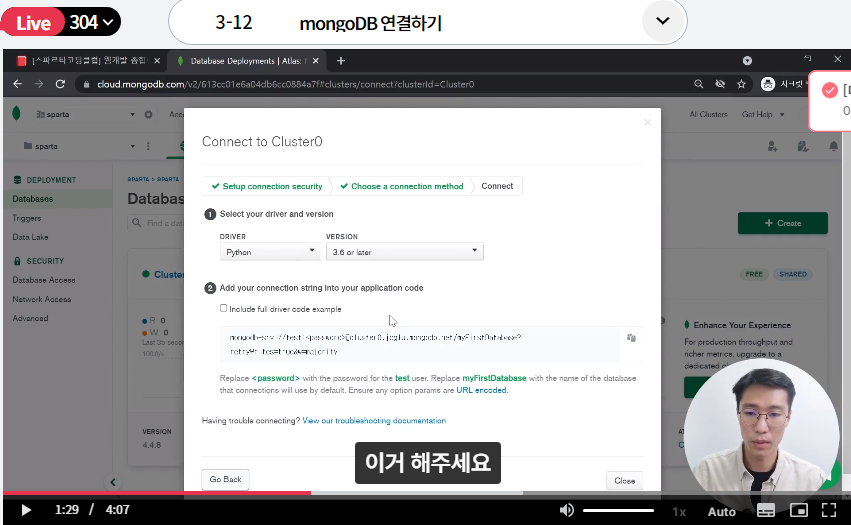Bookmark this page with star icon
Image resolution: width=851 pixels, height=525 pixels.
741,84
